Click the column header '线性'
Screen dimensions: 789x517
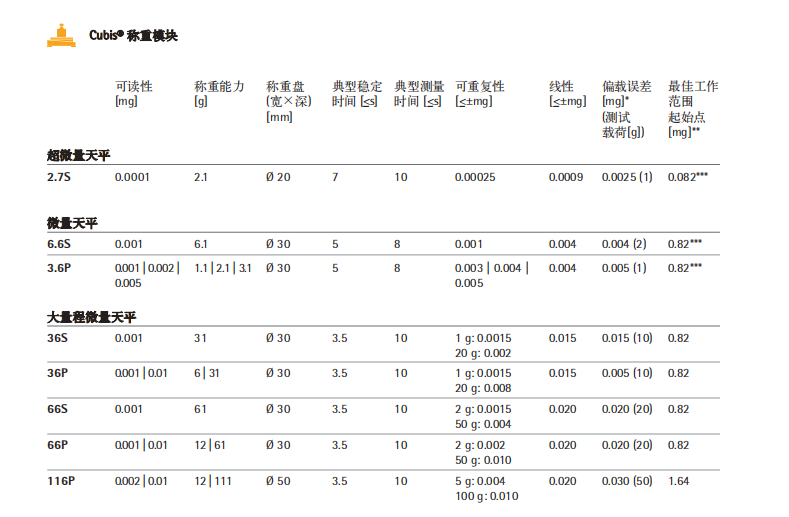[x=568, y=94]
